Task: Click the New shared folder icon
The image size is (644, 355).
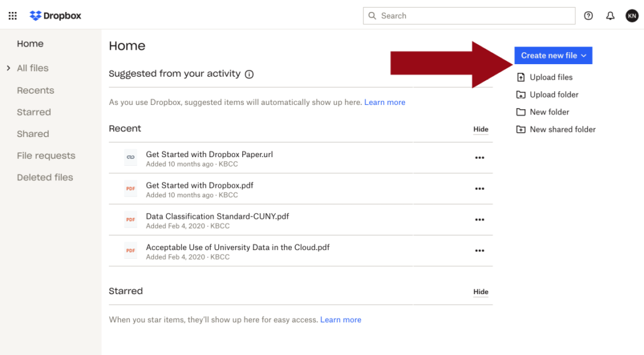Action: point(521,129)
